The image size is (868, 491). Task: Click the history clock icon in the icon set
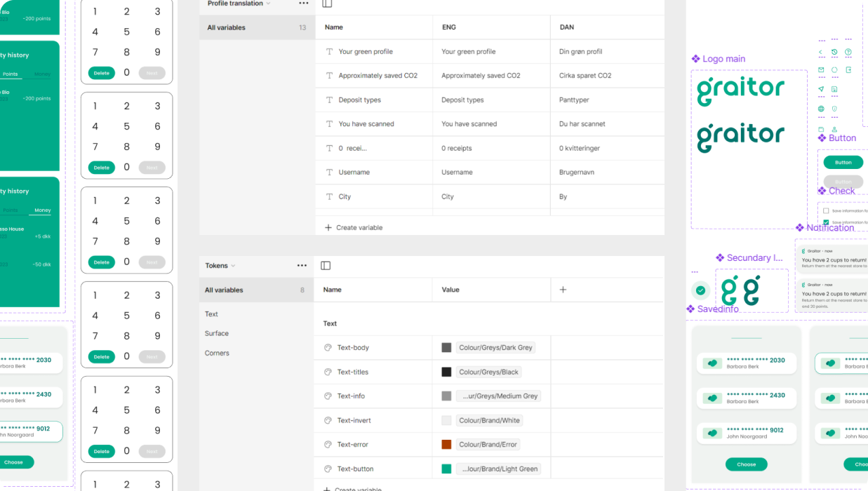coord(834,52)
